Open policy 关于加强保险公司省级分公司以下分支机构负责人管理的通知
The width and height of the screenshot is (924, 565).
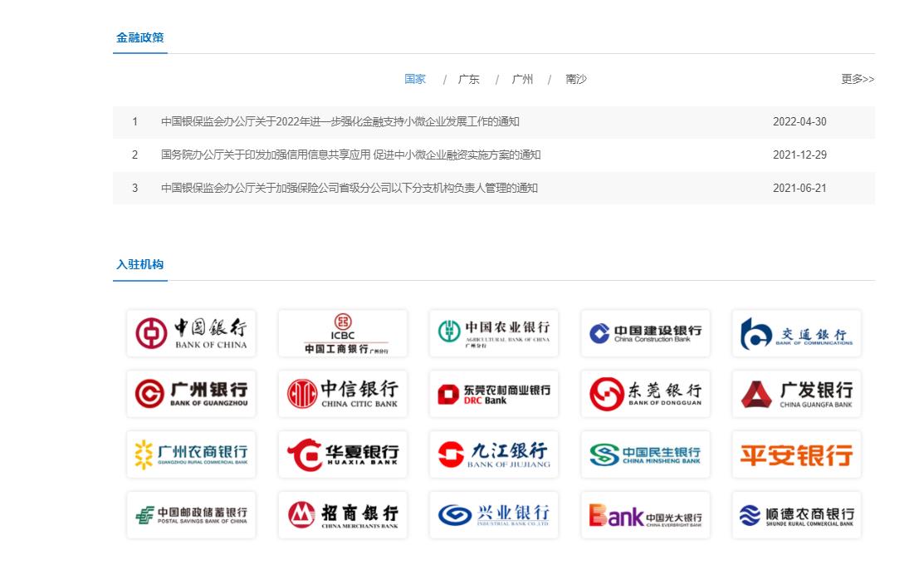pos(350,188)
